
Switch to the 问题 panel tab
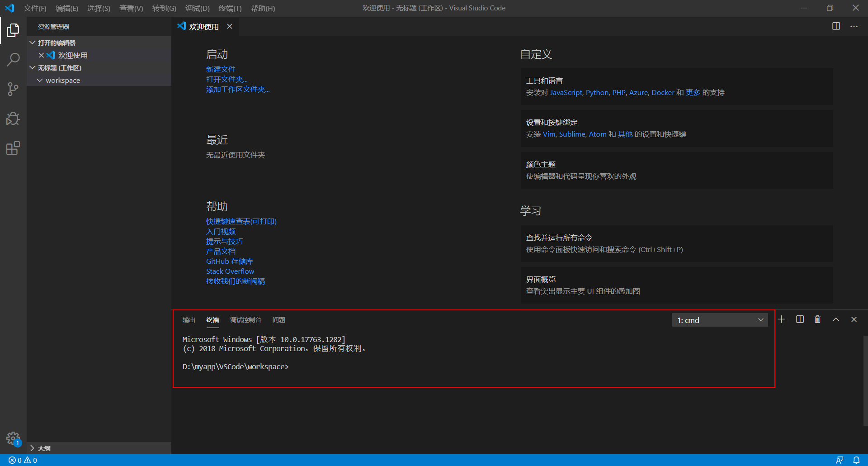click(x=278, y=320)
